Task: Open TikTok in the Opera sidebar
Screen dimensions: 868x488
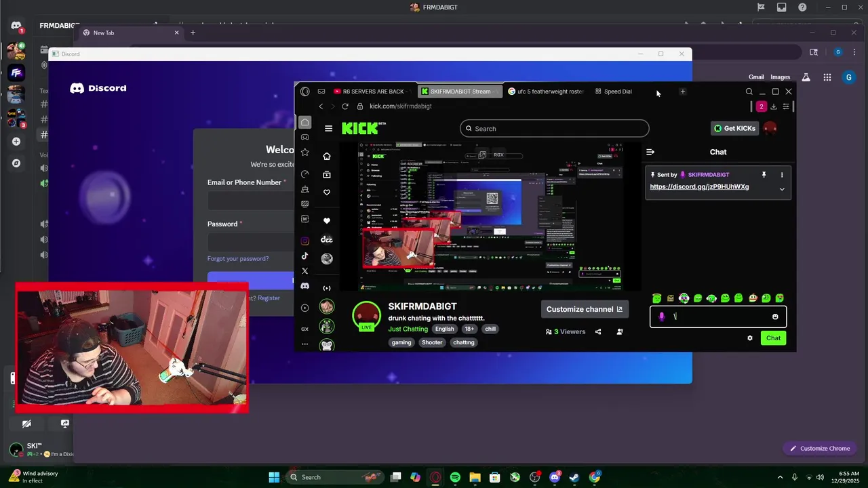Action: pos(305,256)
